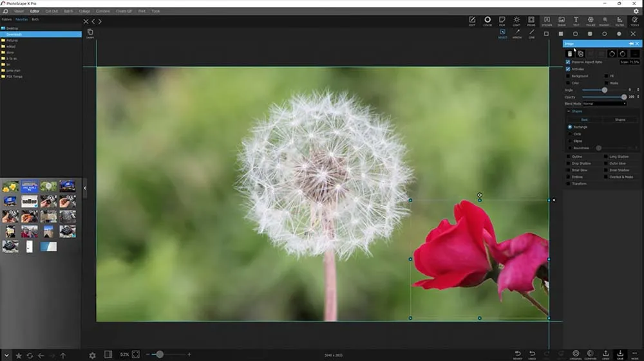Select the Pictures folder in sidebar
Viewport: 644px width, 361px height.
coord(12,41)
